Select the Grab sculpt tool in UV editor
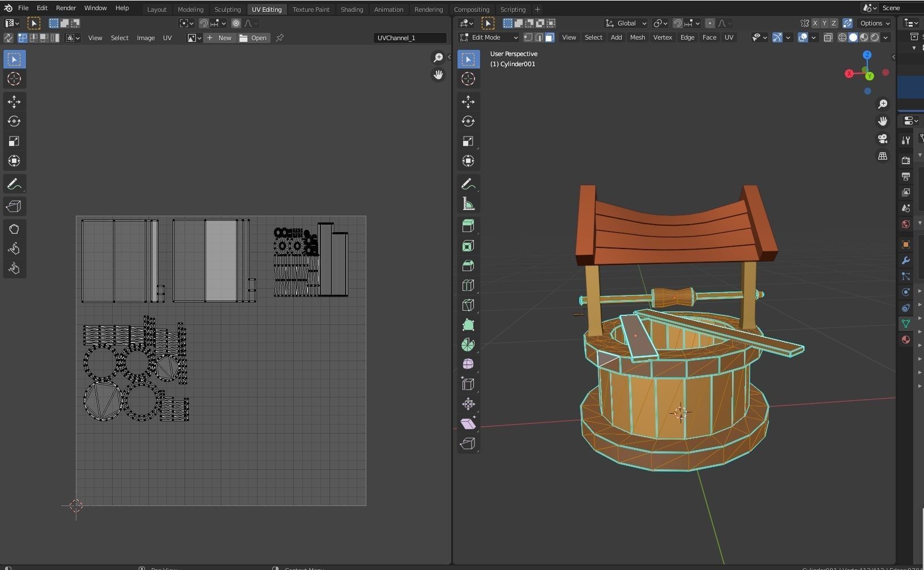 (x=14, y=229)
